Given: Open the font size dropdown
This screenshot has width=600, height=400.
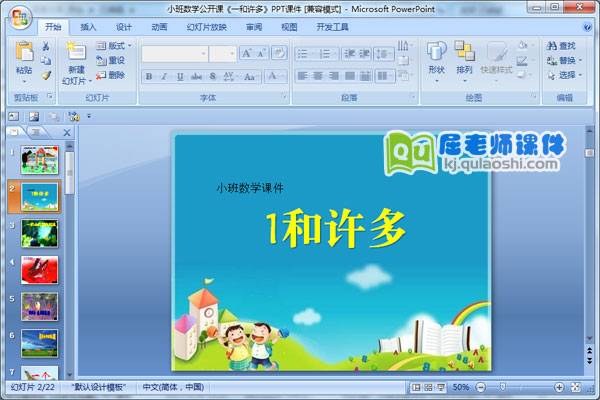Looking at the screenshot, I should pos(232,53).
